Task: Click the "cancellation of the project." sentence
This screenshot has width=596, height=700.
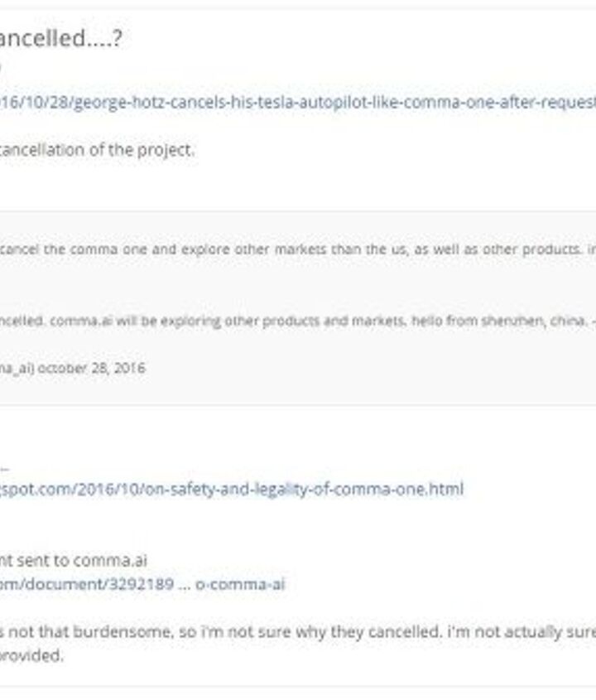Action: click(x=97, y=150)
